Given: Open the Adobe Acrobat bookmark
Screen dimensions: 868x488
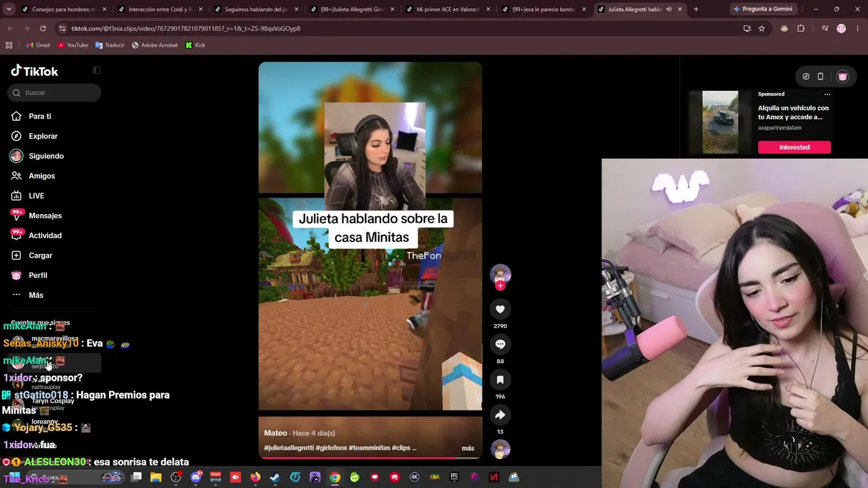Looking at the screenshot, I should pos(155,45).
